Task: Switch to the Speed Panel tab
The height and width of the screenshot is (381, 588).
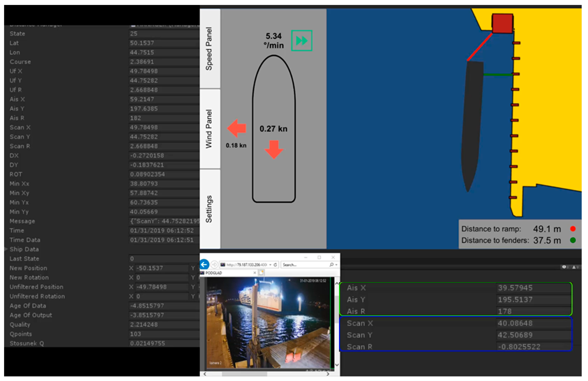Action: (209, 49)
